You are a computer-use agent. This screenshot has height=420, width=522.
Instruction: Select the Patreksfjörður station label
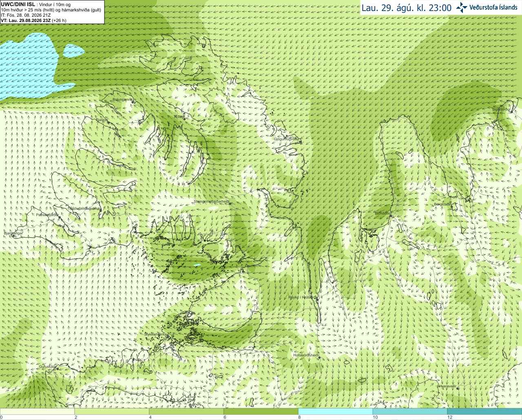pos(47,214)
